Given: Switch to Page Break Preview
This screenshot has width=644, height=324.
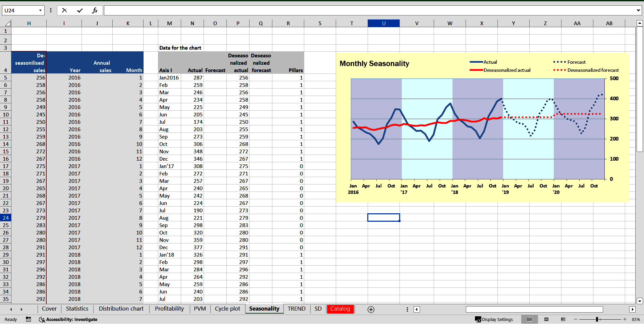Looking at the screenshot, I should point(563,319).
